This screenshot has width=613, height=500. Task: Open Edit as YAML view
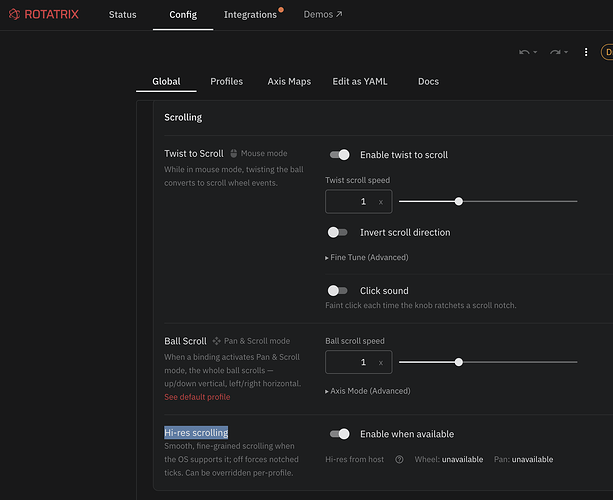click(360, 81)
